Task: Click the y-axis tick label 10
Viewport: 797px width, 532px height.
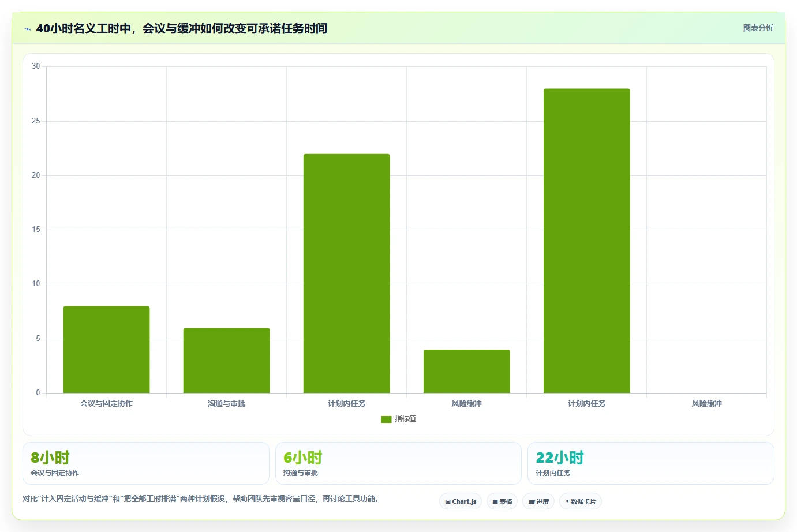Action: click(x=36, y=284)
